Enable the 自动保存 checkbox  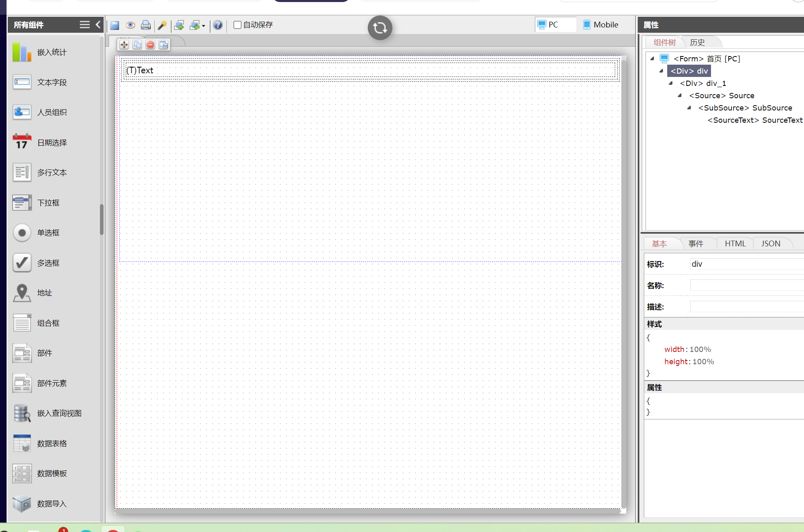(237, 25)
